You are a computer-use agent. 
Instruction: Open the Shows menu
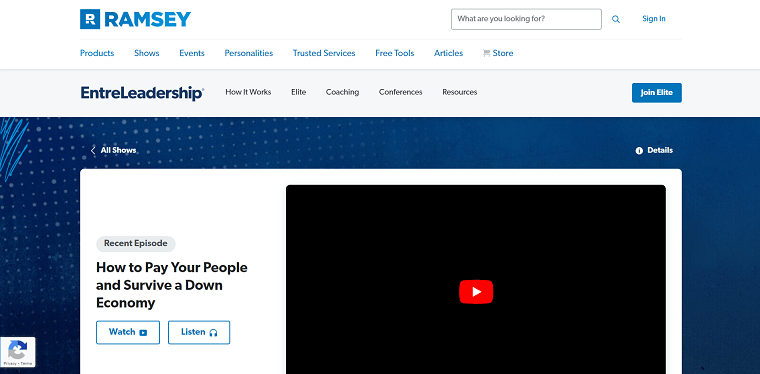pyautogui.click(x=146, y=53)
